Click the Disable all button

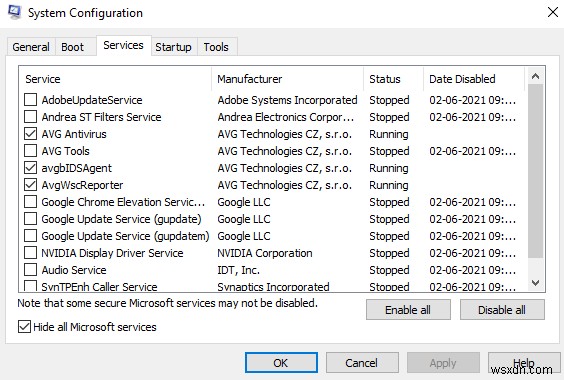(502, 310)
